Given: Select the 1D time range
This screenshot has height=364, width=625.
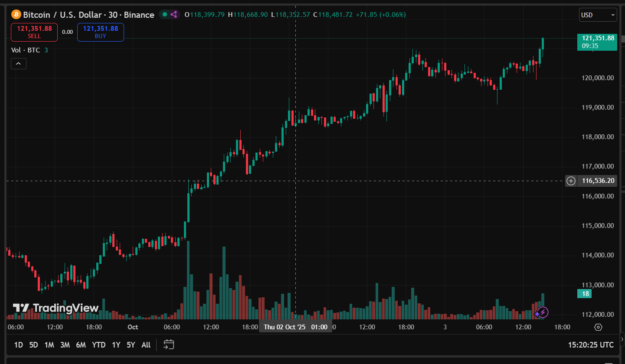Looking at the screenshot, I should click(x=18, y=345).
